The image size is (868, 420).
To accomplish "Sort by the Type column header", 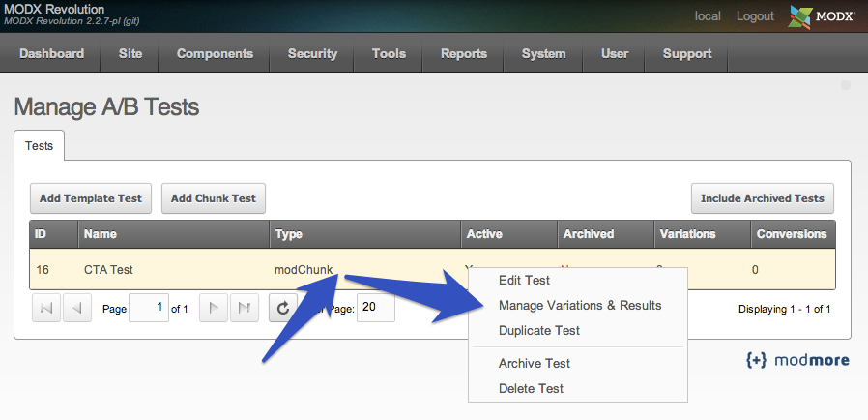I will [x=365, y=234].
